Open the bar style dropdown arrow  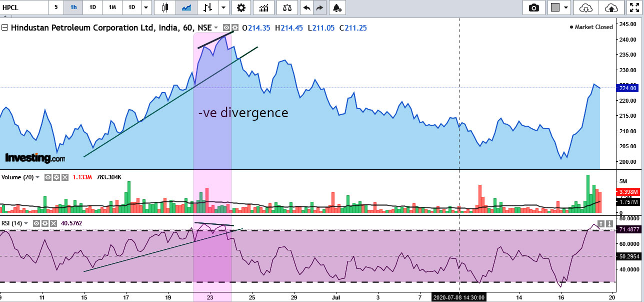pos(223,8)
